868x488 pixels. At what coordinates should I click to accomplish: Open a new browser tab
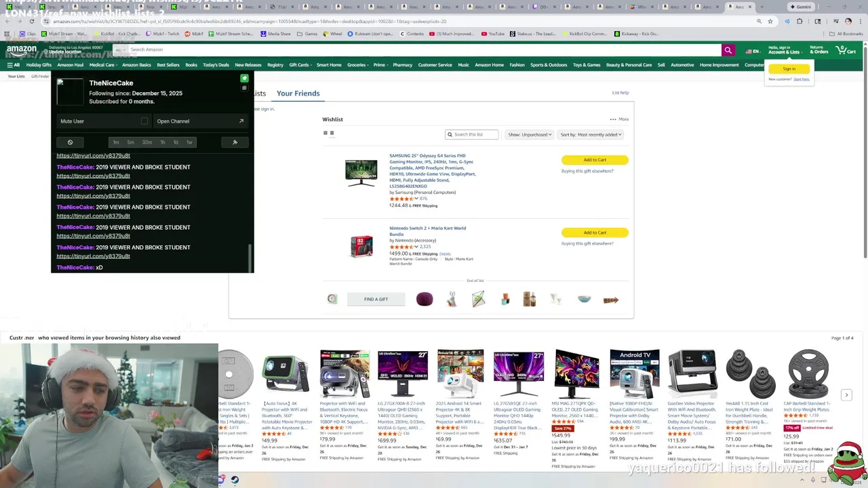coord(762,7)
